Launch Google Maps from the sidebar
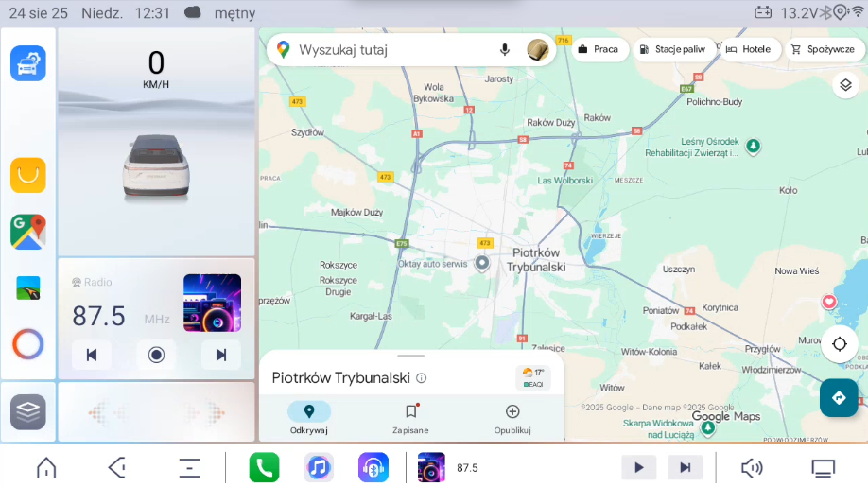Viewport: 868px width, 487px height. tap(28, 232)
